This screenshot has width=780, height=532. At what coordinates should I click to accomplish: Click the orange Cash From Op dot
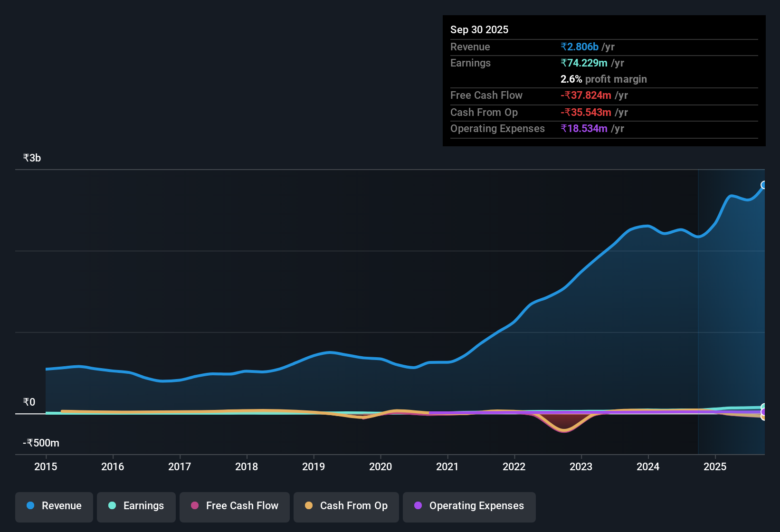(309, 506)
